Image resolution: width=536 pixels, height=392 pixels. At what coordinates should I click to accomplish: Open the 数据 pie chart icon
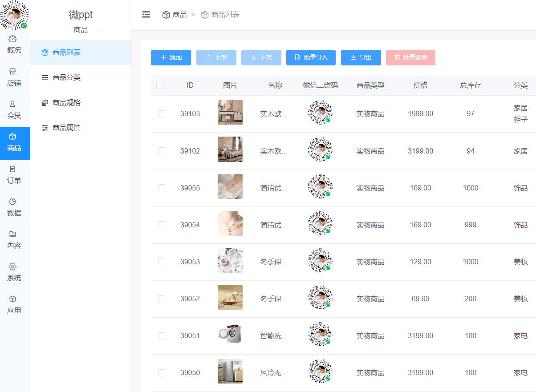point(12,202)
